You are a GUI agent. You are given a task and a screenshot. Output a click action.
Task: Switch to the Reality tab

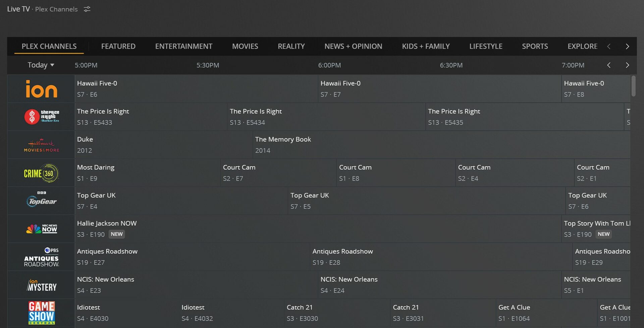(x=291, y=46)
